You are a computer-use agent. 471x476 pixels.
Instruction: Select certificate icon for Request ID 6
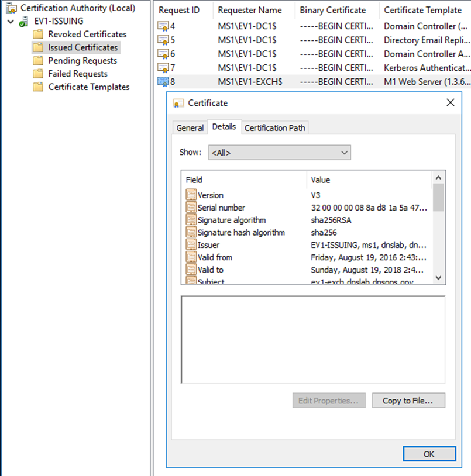click(163, 54)
